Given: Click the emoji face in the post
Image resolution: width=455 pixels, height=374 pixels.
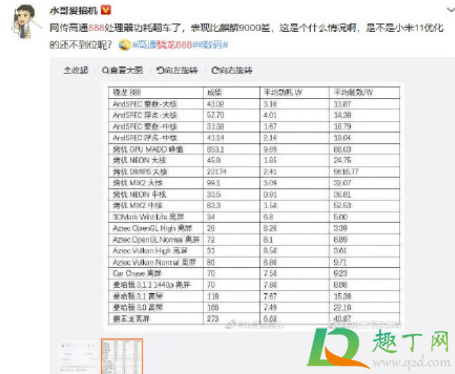Looking at the screenshot, I should tap(125, 45).
